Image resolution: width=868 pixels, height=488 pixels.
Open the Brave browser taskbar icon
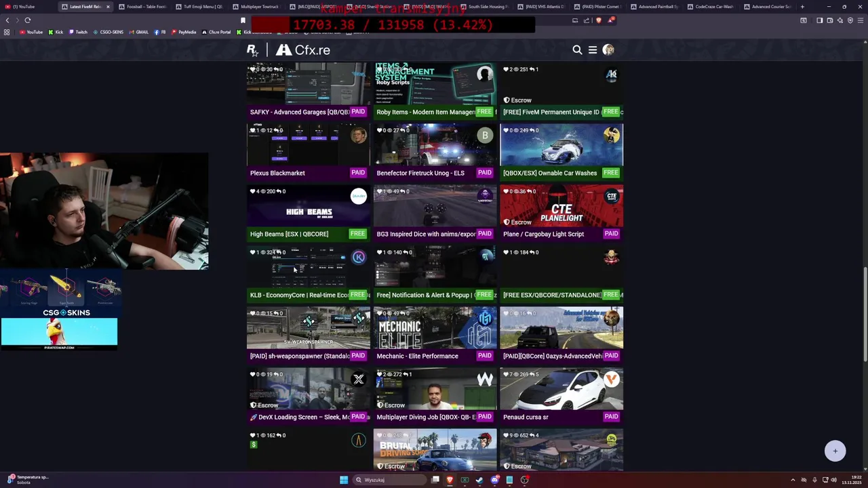coord(450,480)
